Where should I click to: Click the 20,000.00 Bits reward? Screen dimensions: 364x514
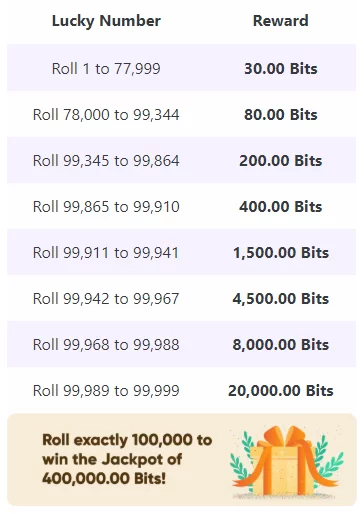pos(281,391)
